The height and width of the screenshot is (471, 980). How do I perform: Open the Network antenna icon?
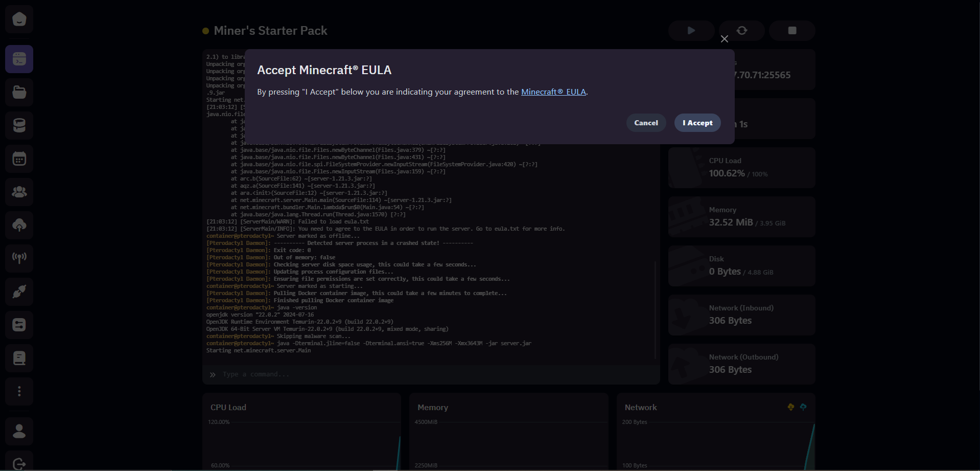(19, 258)
